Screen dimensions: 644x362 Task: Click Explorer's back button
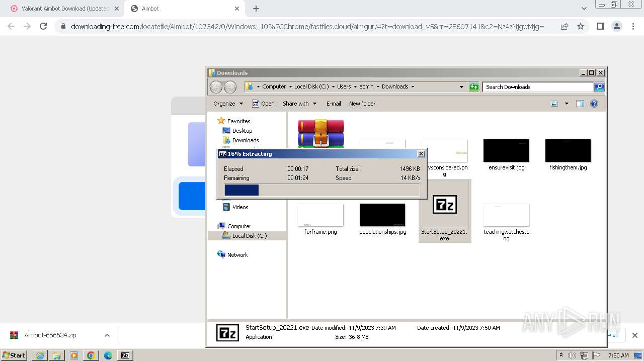pos(216,87)
